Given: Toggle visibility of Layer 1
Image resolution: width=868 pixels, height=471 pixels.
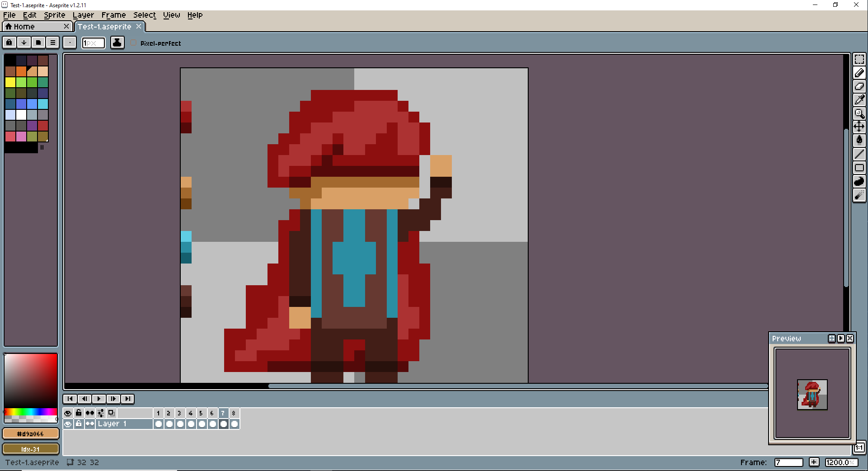Looking at the screenshot, I should pyautogui.click(x=68, y=424).
